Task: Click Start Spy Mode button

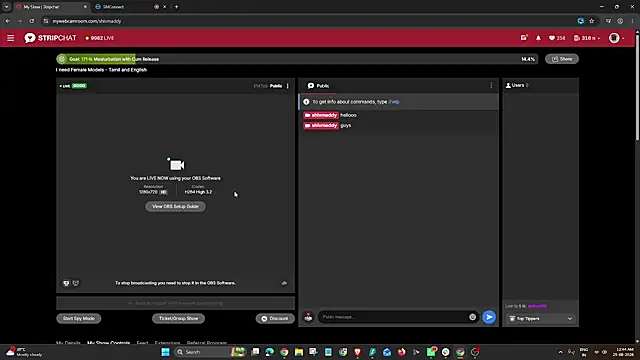Action: pyautogui.click(x=79, y=318)
